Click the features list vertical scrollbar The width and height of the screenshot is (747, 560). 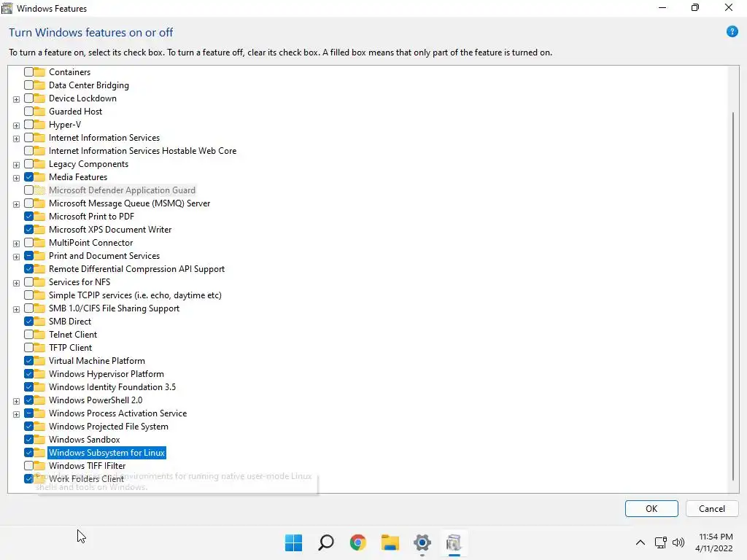click(733, 296)
